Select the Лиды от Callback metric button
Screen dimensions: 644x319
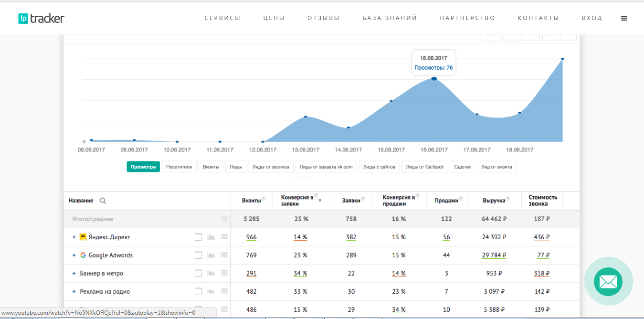424,167
